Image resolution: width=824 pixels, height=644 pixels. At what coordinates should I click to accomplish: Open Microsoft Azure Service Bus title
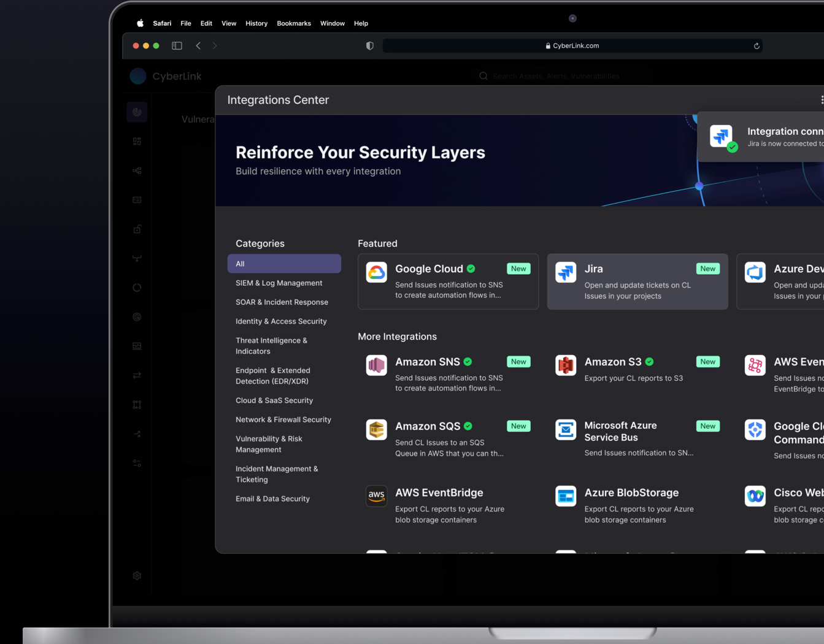click(620, 431)
